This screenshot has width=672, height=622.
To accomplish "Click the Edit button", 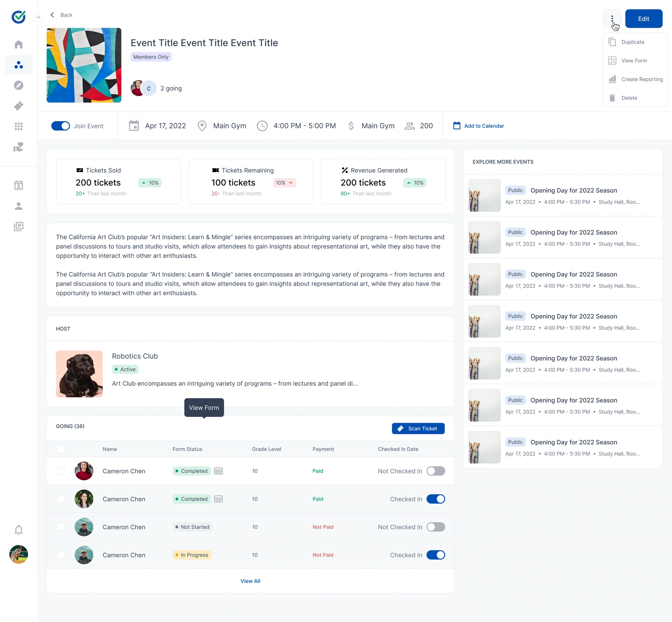I will [643, 18].
